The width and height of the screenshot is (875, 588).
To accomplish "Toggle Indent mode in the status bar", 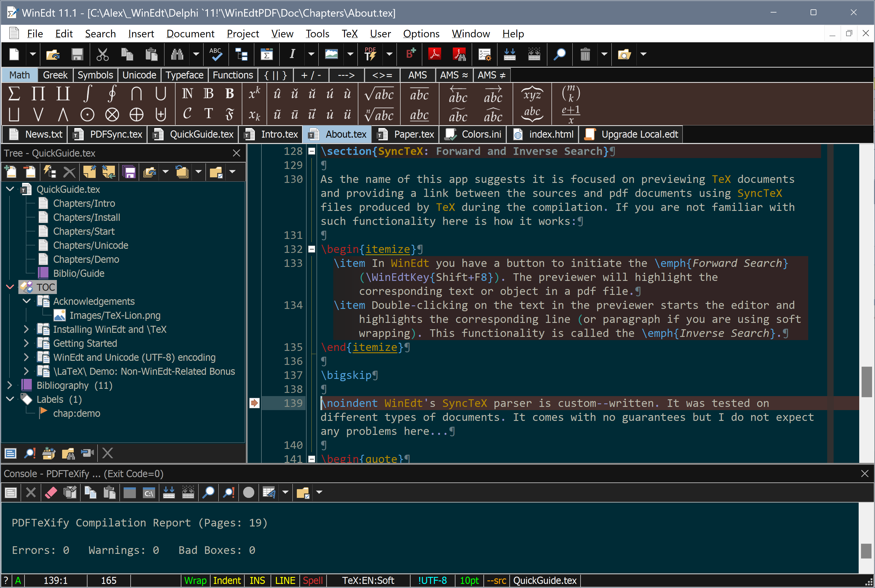I will point(227,580).
